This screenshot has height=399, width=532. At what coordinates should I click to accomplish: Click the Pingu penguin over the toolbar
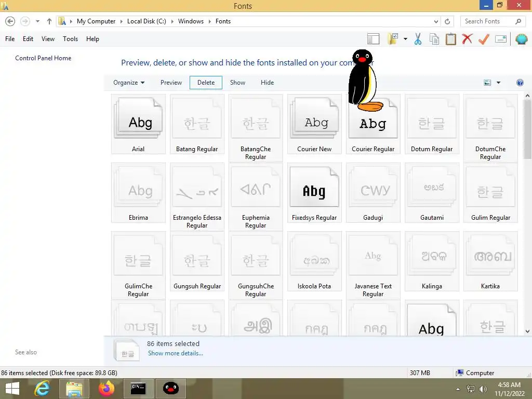pyautogui.click(x=364, y=81)
